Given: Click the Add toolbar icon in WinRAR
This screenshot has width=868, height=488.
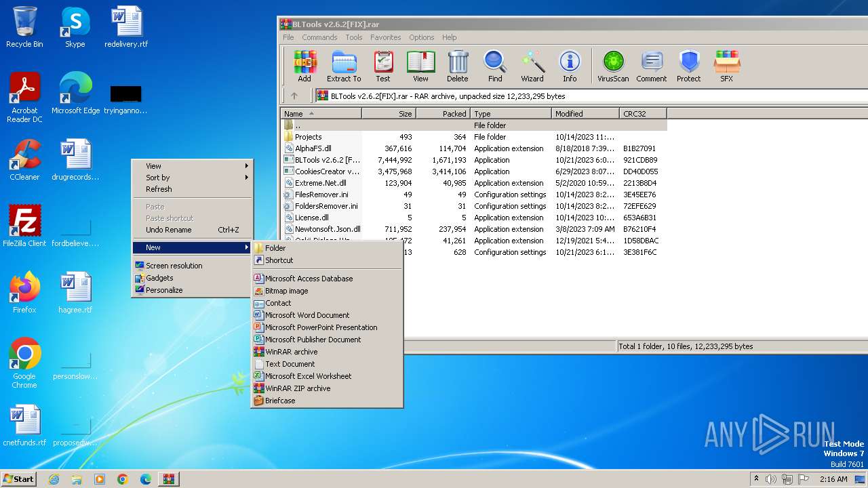Looking at the screenshot, I should click(304, 66).
